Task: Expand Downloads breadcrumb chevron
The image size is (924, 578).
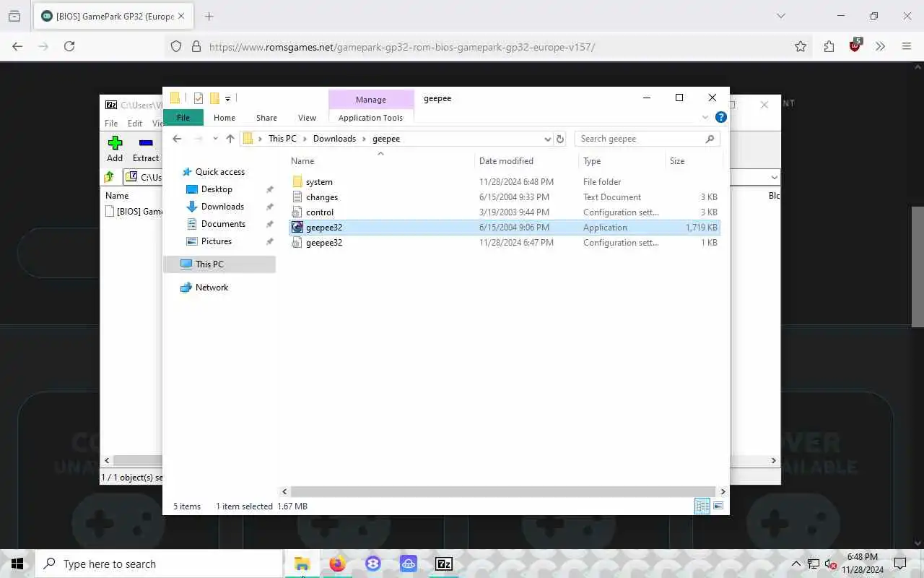Action: [x=364, y=139]
